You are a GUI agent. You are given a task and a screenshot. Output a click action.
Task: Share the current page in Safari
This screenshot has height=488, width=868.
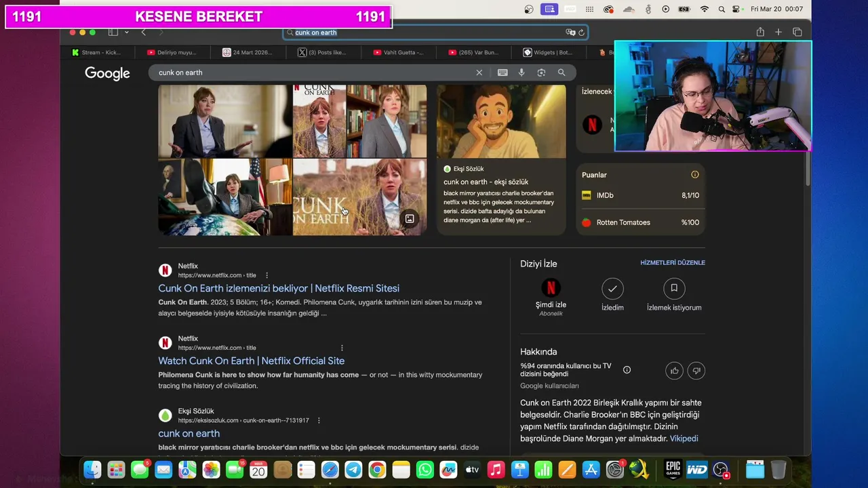760,32
